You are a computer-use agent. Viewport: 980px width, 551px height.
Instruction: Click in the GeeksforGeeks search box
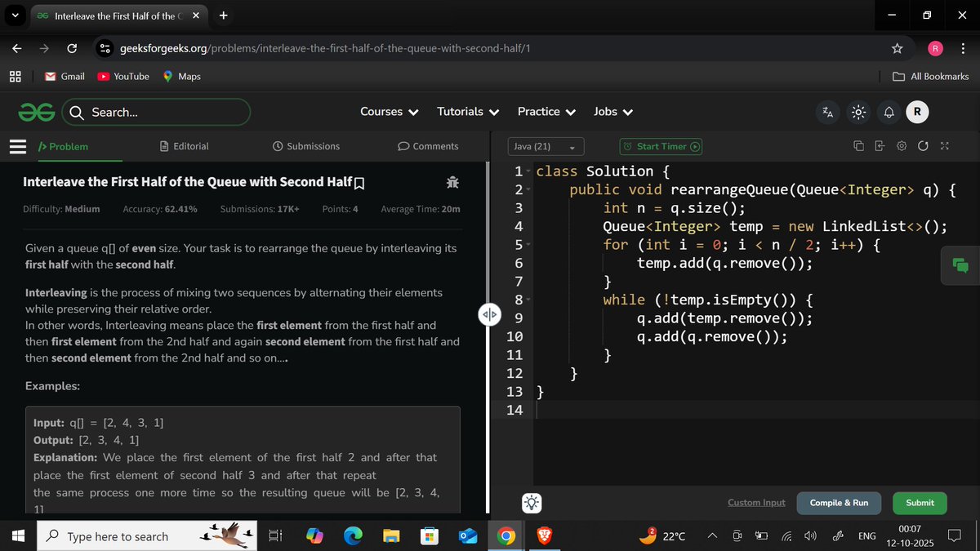[x=156, y=113]
